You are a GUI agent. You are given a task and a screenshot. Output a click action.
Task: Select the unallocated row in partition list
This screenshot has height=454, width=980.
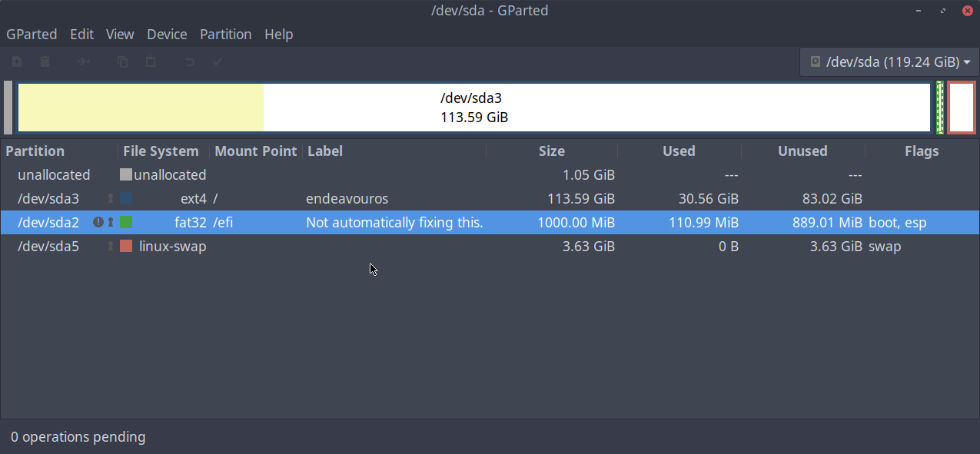54,175
